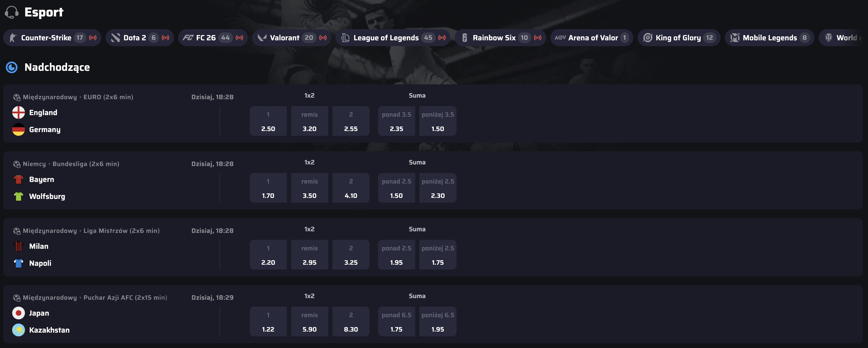868x348 pixels.
Task: Open the Counter-Strike category tab
Action: (52, 38)
